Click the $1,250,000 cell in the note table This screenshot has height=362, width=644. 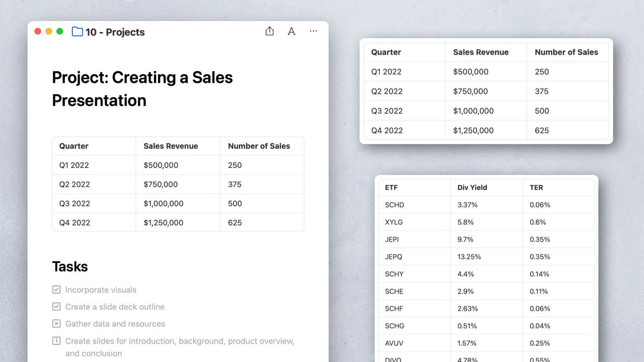tap(164, 223)
